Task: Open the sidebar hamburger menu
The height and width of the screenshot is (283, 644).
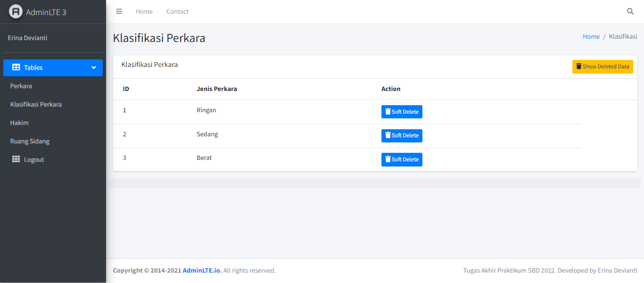Action: (119, 11)
